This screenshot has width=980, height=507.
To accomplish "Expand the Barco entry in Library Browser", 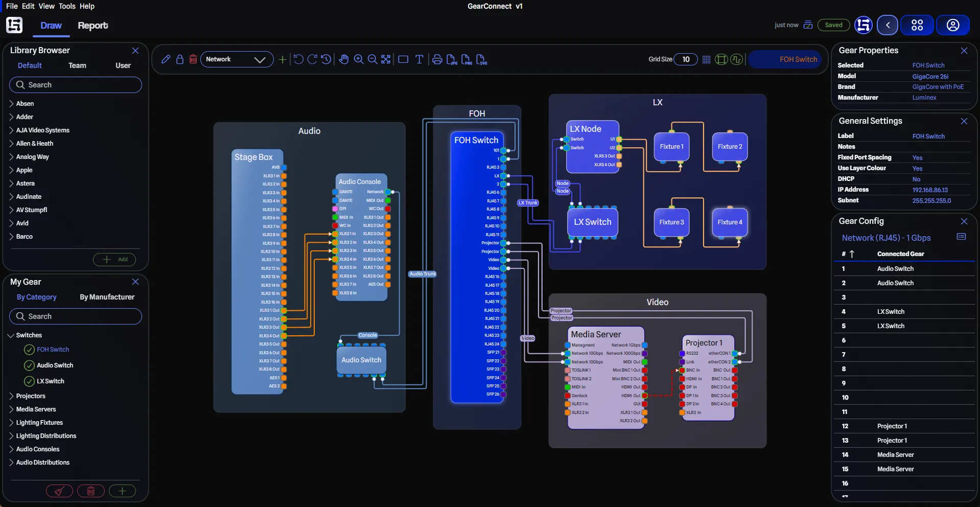I will [x=11, y=236].
